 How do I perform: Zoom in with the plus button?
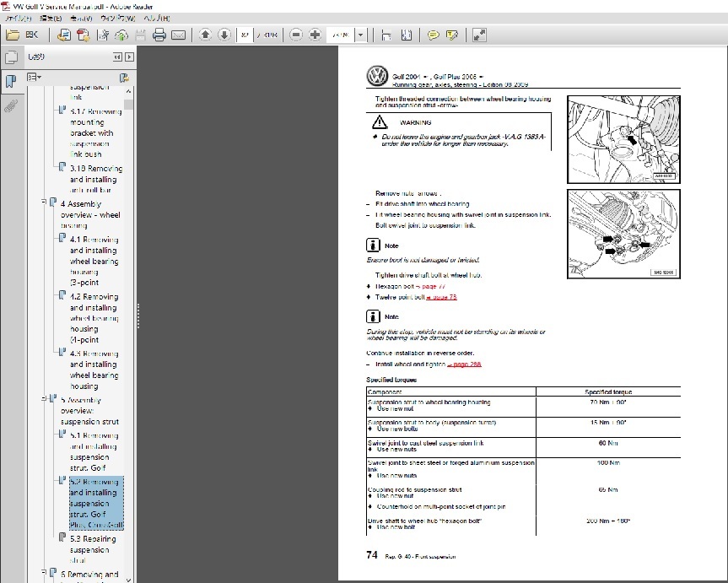pos(315,35)
